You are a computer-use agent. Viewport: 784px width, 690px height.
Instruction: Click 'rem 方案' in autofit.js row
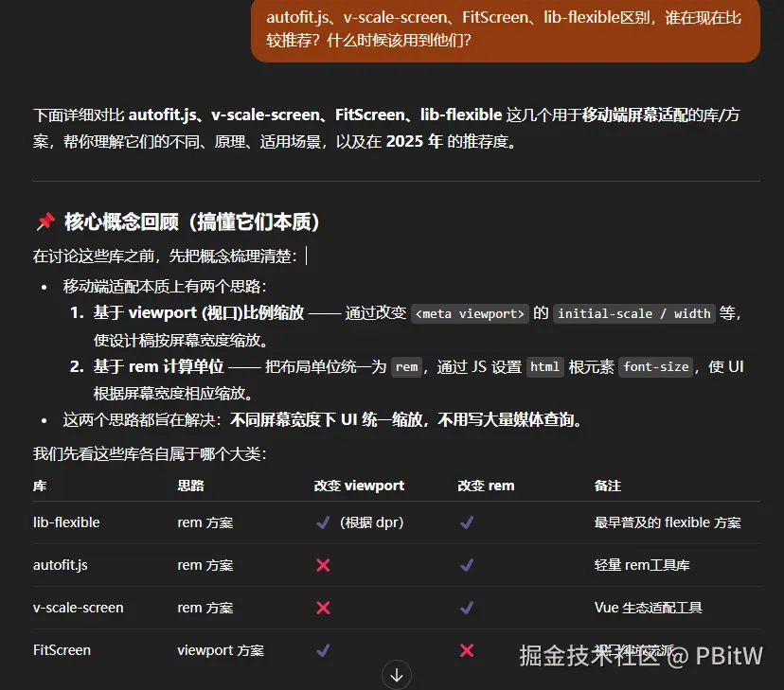coord(205,565)
